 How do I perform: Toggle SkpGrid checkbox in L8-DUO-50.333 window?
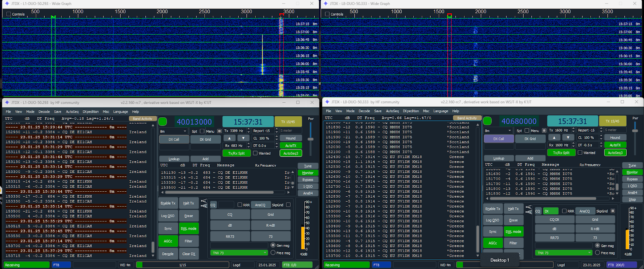pyautogui.click(x=613, y=211)
